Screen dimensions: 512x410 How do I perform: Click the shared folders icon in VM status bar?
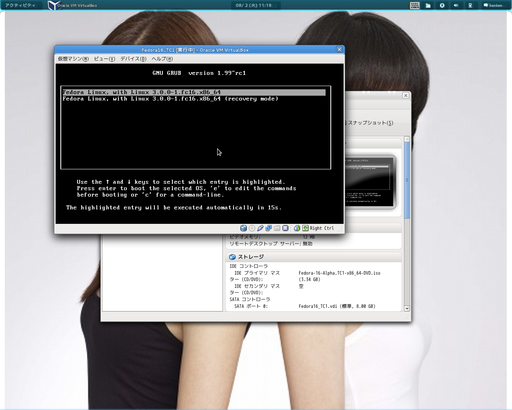277,228
